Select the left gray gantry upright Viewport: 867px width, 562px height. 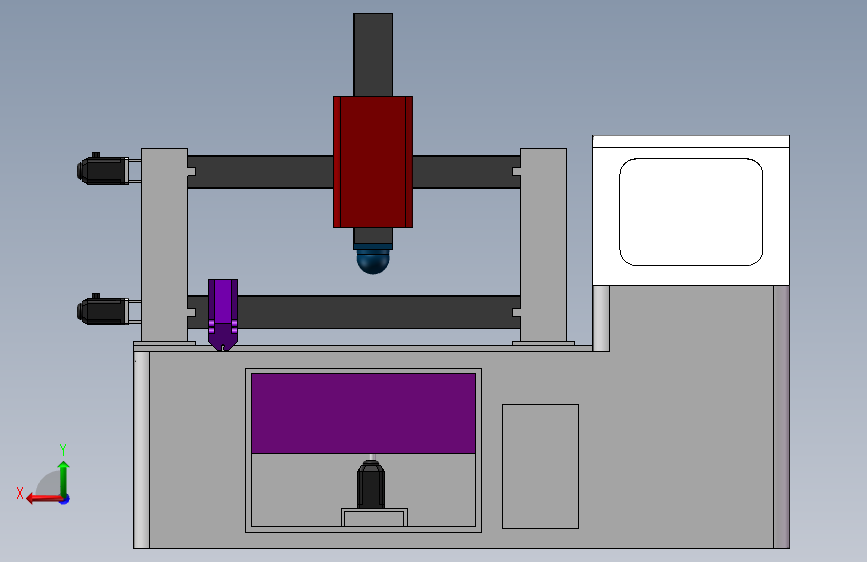pos(164,245)
